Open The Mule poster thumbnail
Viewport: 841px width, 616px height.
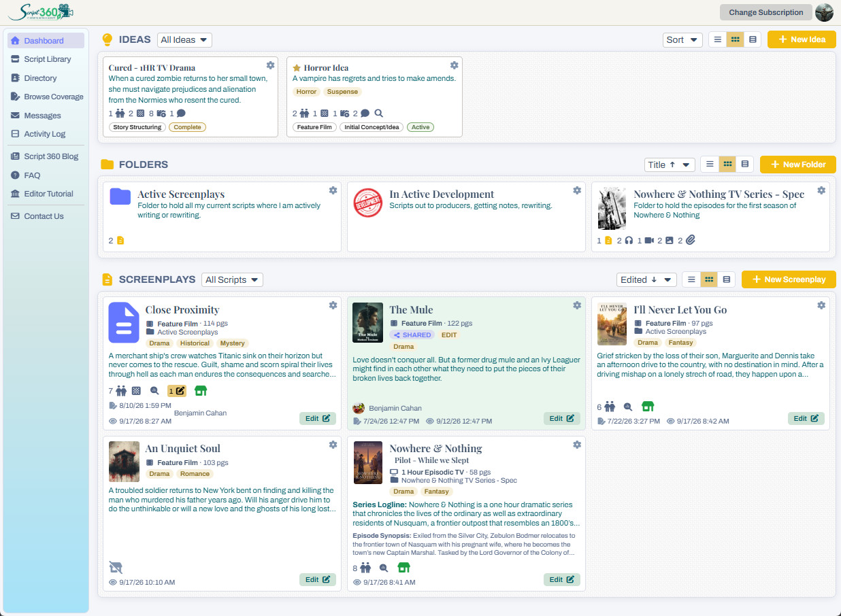[367, 322]
